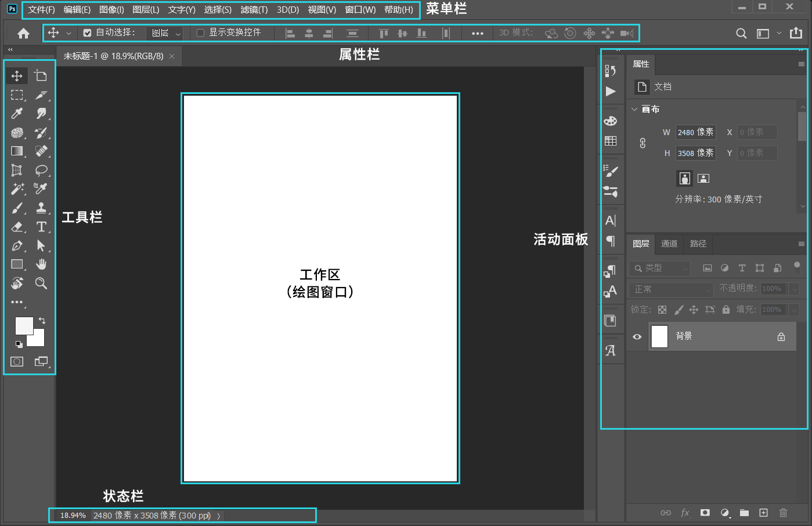This screenshot has width=812, height=526.
Task: Open the Move tool preset dropdown arrow
Action: click(x=68, y=33)
